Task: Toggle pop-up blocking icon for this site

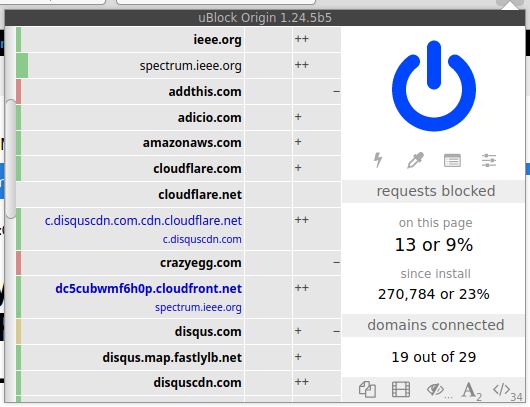Action: 367,389
